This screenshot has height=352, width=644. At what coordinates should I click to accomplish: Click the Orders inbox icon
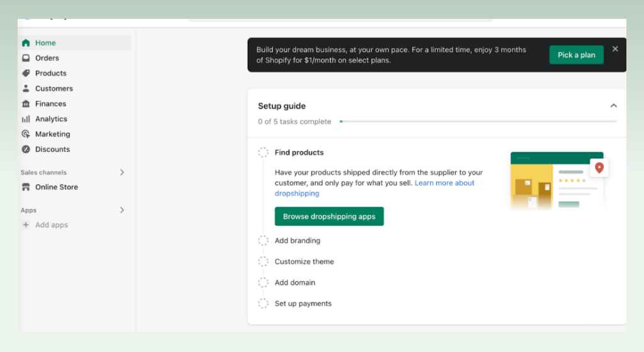[26, 58]
